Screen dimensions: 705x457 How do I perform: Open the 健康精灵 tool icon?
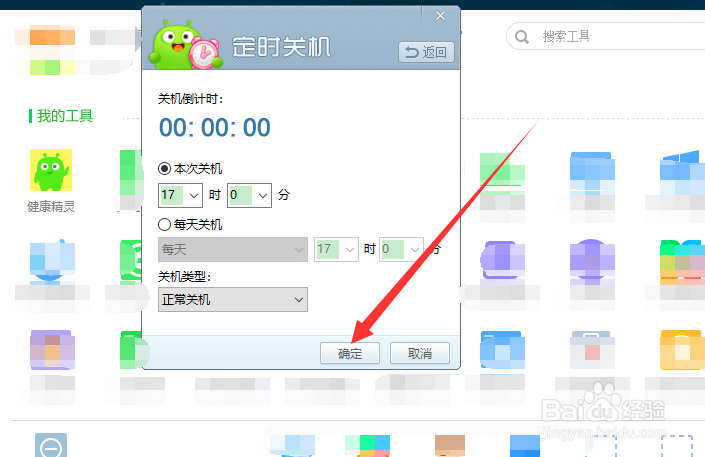click(x=51, y=170)
